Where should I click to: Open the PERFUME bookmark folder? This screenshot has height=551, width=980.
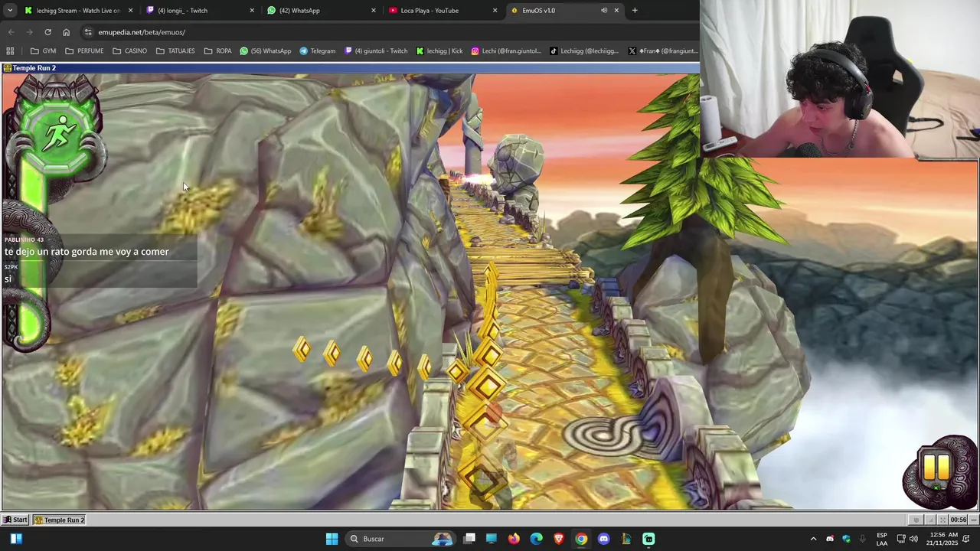pos(84,51)
